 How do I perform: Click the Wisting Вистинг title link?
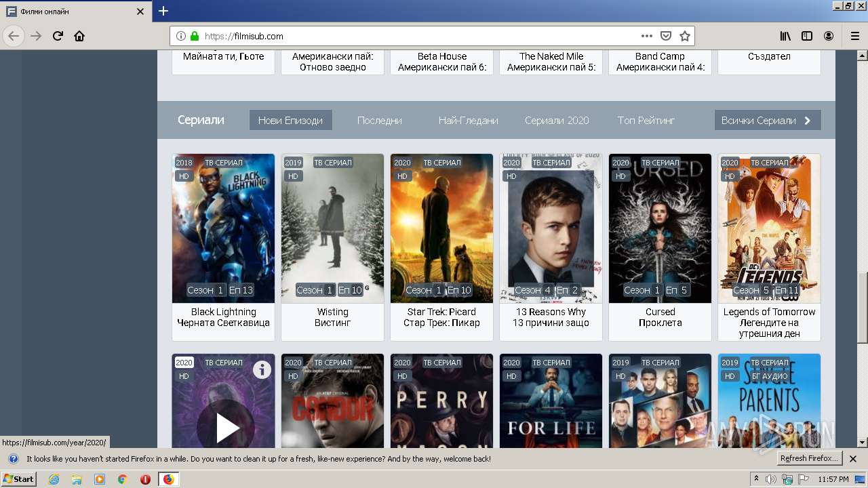[x=332, y=317]
